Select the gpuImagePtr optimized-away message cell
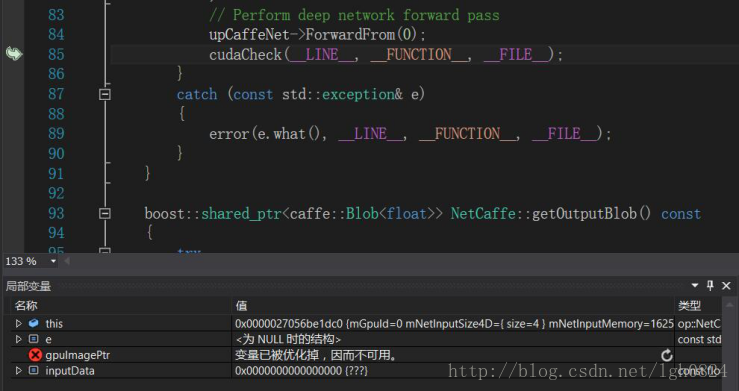 [453, 355]
